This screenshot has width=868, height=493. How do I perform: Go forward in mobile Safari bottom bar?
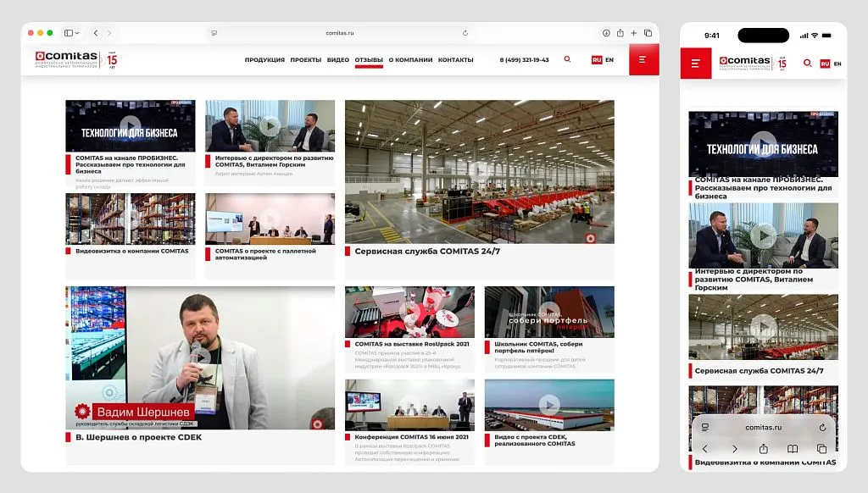(x=735, y=449)
